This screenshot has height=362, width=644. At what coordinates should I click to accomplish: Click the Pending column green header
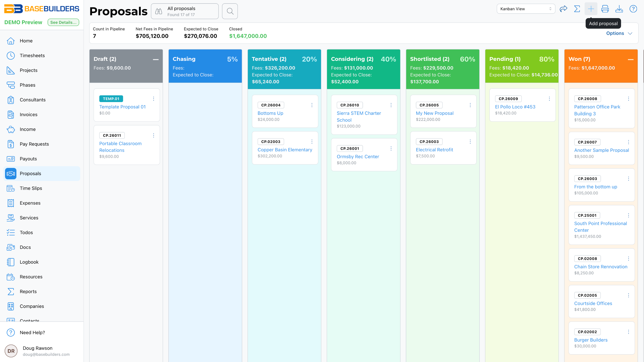tap(522, 66)
